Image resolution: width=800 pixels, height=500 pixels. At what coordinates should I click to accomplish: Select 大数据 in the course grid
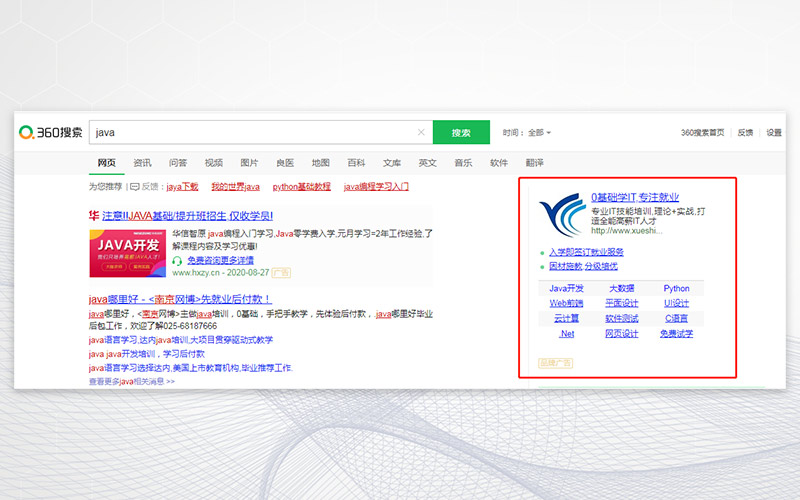622,288
